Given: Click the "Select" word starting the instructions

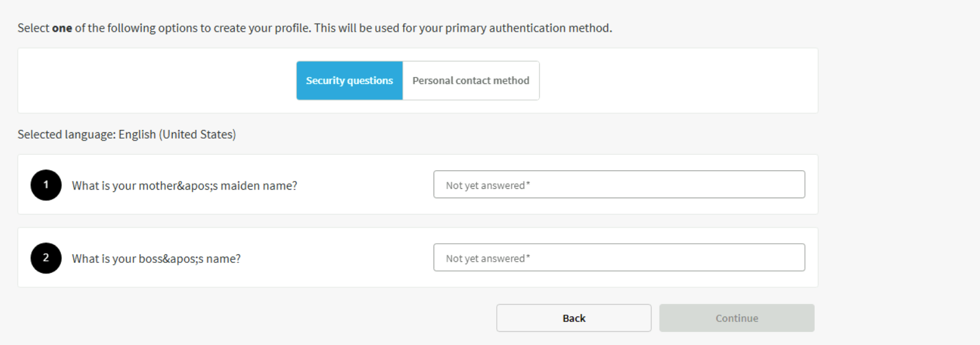Looking at the screenshot, I should point(33,28).
